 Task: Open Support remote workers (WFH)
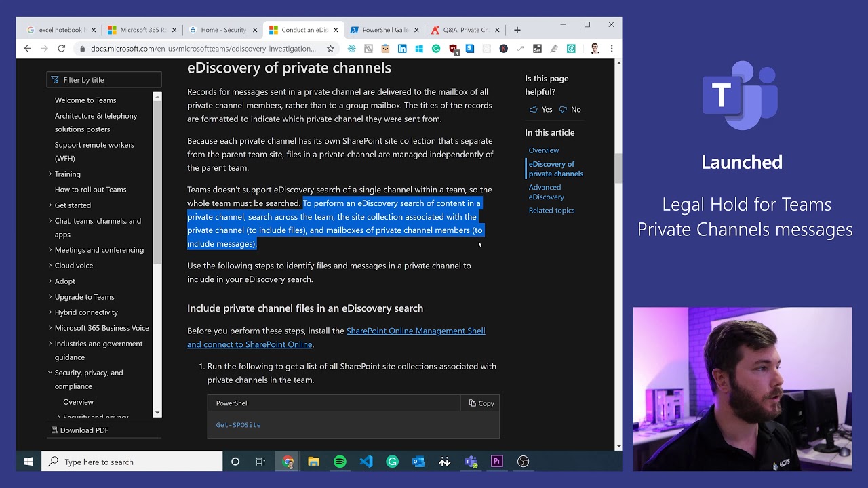tap(94, 152)
